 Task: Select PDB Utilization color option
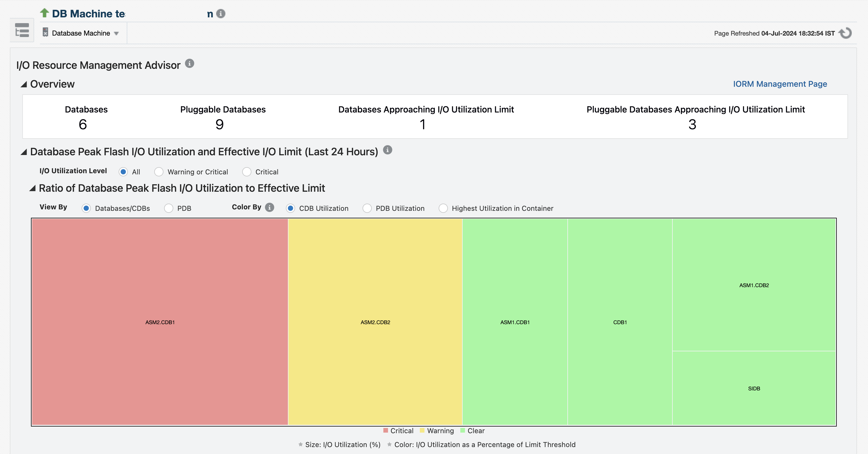pyautogui.click(x=367, y=208)
